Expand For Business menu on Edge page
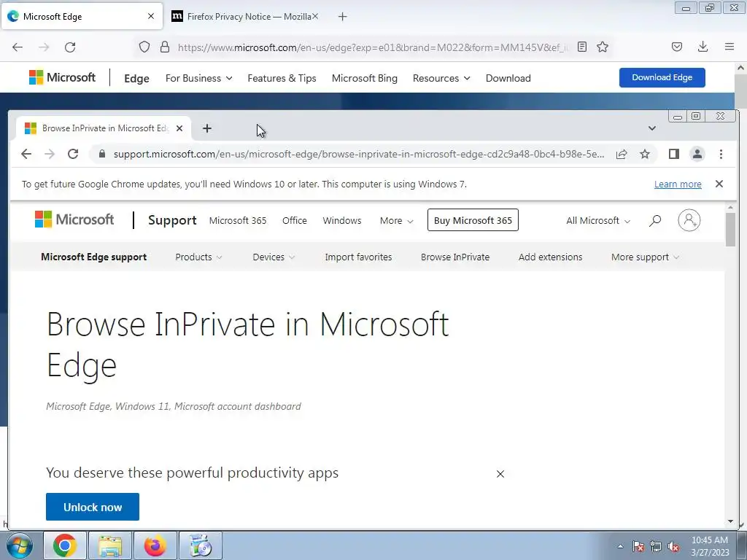Image resolution: width=747 pixels, height=560 pixels. (198, 78)
